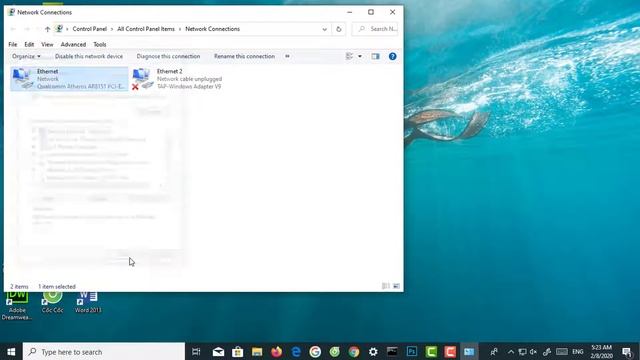Open File Explorer from taskbar
640x360 pixels.
pos(257,352)
